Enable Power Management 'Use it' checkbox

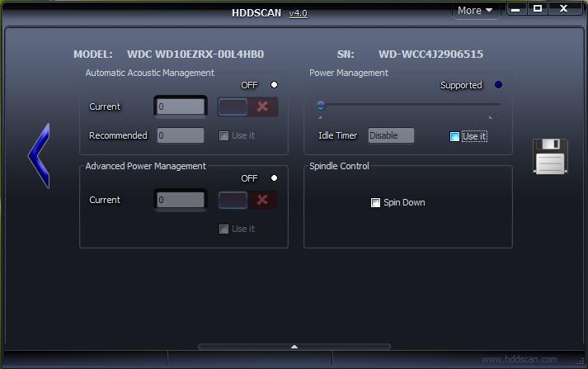coord(454,136)
